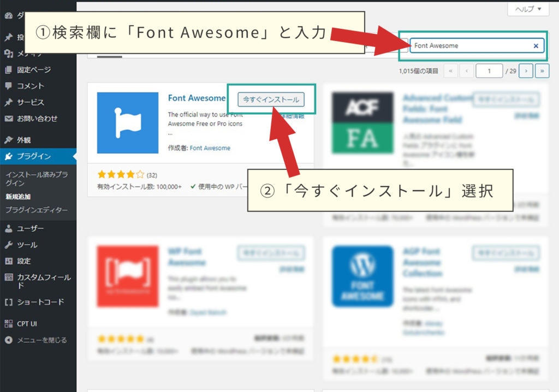The height and width of the screenshot is (392, 559).
Task: Click the plug icon beside プラグイン
Action: point(9,156)
